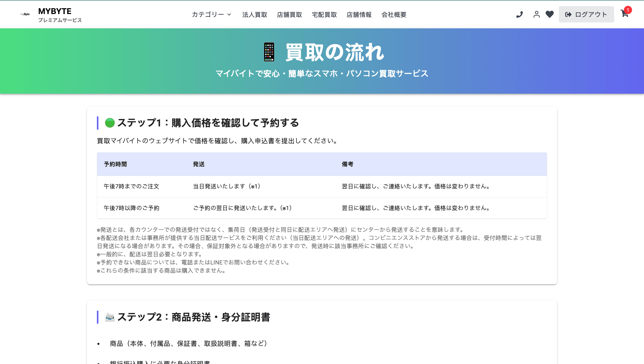Click the phone call icon in header
This screenshot has height=364, width=644.
[519, 15]
